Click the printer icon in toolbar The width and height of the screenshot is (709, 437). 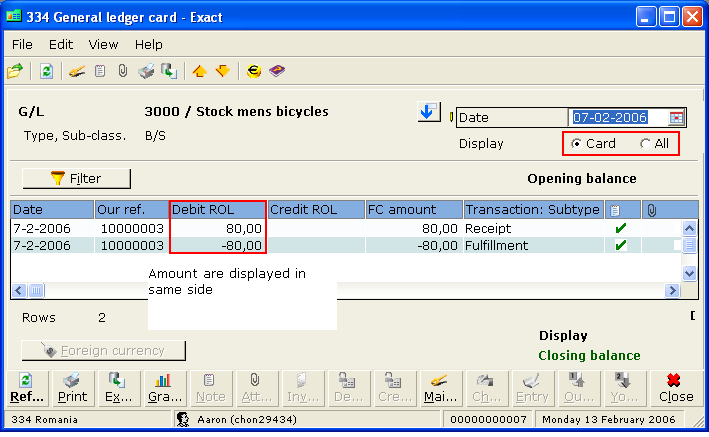coord(146,71)
